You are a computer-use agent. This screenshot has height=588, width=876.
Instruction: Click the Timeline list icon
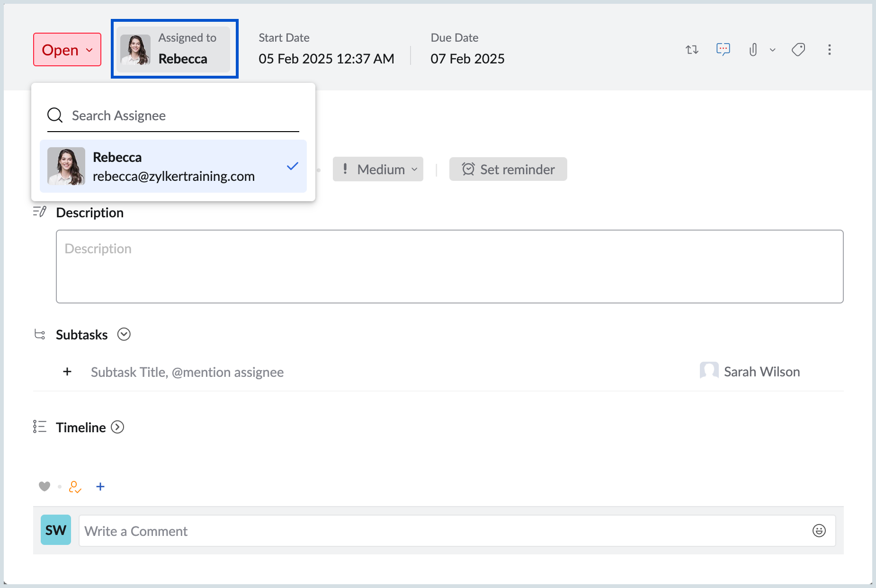click(x=40, y=427)
